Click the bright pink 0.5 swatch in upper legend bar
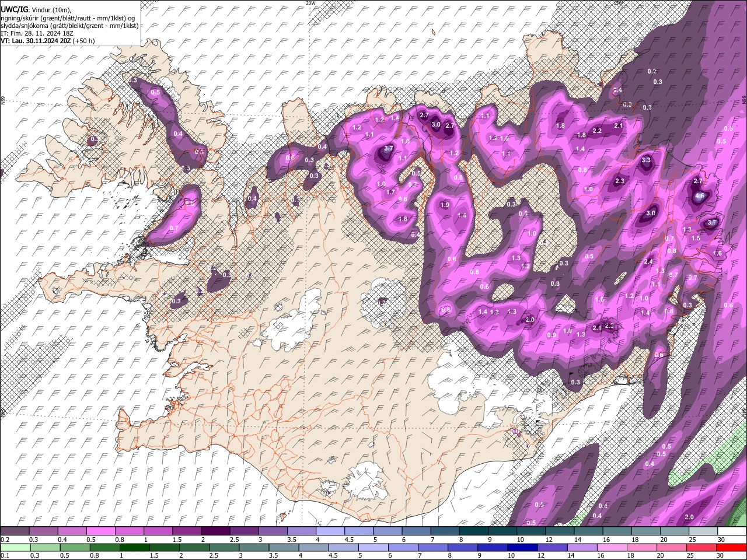747x560 pixels. (x=100, y=531)
